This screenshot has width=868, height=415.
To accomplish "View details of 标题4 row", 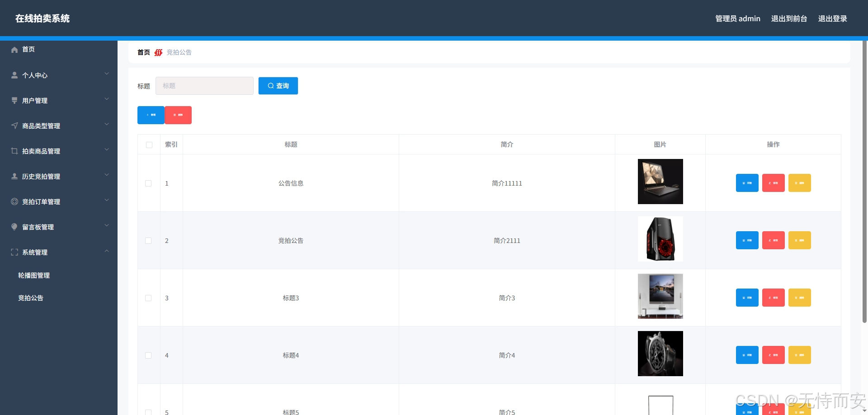I will point(747,355).
